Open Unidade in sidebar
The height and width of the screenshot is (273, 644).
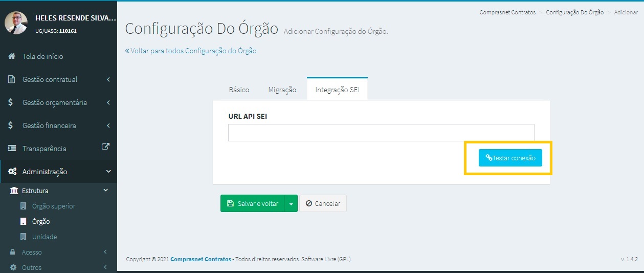[x=45, y=237]
